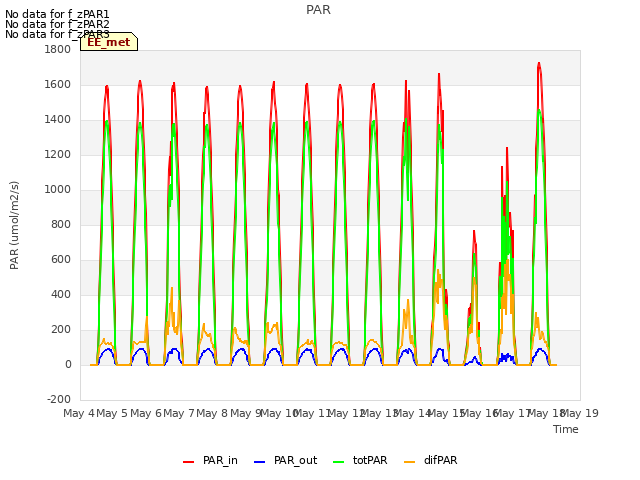Click the Time axis label

pos(566,429)
